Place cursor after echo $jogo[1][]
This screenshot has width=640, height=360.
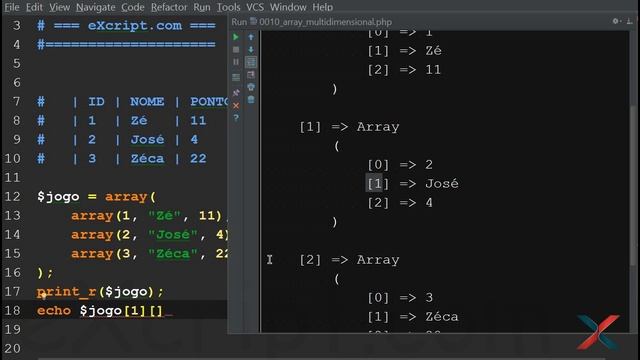[164, 311]
